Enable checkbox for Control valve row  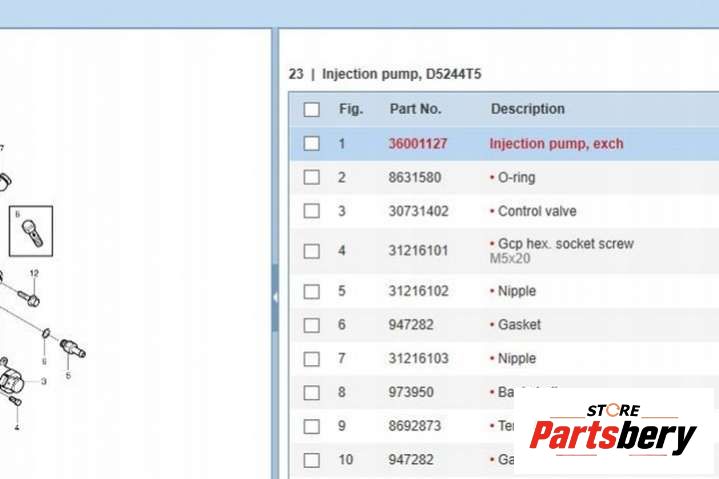312,212
